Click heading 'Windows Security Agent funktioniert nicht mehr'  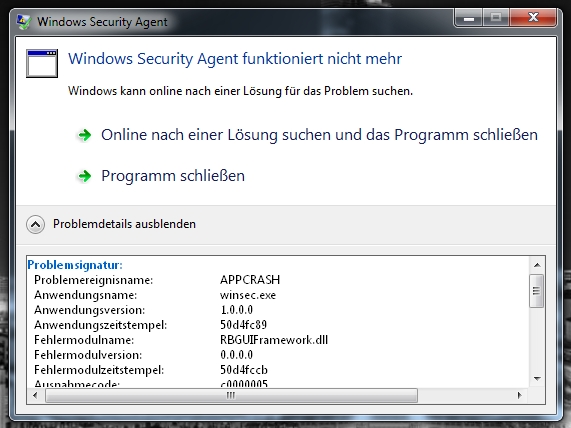[235, 59]
